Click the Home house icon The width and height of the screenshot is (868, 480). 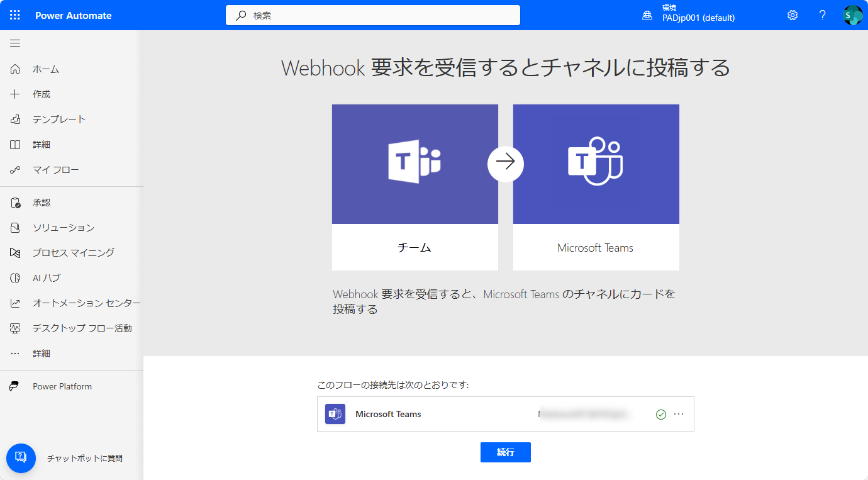pyautogui.click(x=15, y=69)
